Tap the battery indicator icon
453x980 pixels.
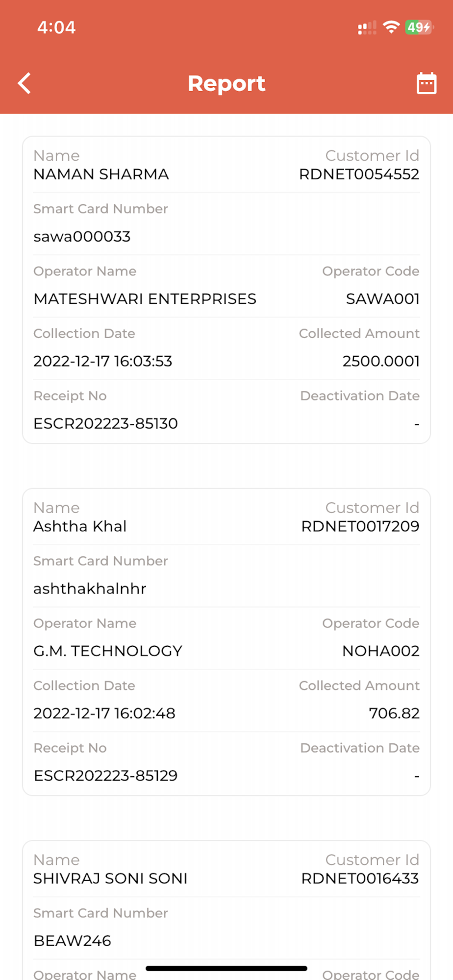click(x=419, y=27)
